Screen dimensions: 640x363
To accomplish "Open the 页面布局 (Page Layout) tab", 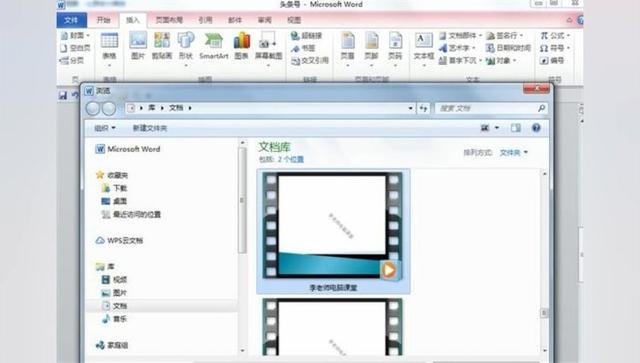I will (169, 20).
